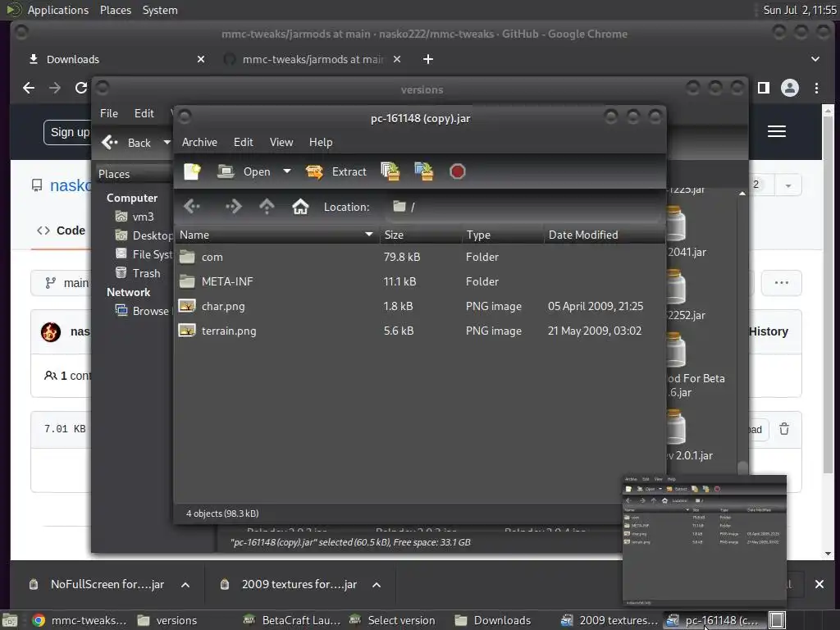
Task: Click the new archive icon
Action: pyautogui.click(x=192, y=171)
